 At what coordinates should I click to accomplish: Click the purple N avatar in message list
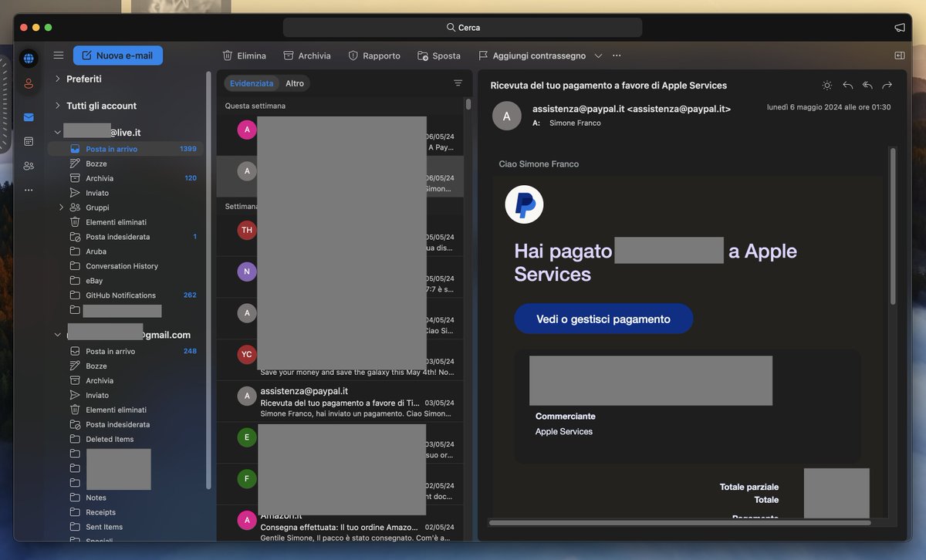[246, 272]
